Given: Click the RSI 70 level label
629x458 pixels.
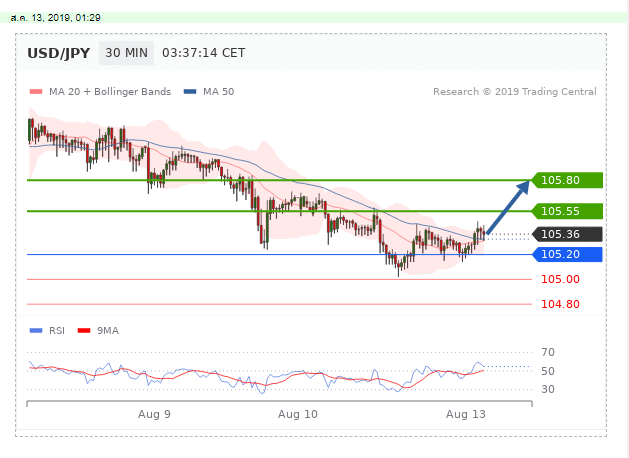Looking at the screenshot, I should point(548,353).
